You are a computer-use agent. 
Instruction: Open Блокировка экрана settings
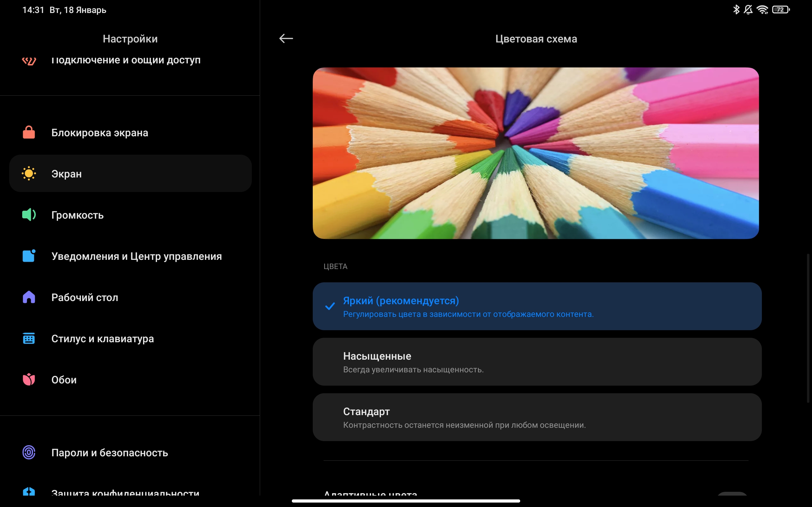[x=100, y=133]
